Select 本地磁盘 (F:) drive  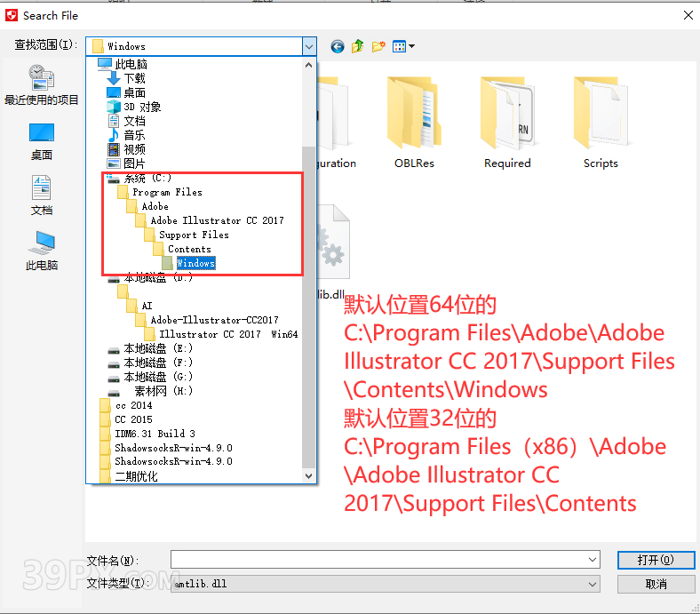click(150, 363)
